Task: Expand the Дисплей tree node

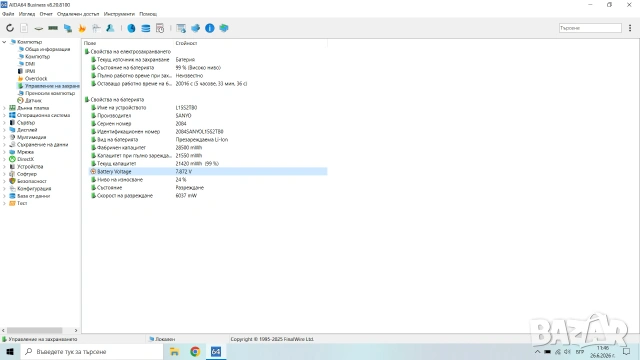Action: click(4, 130)
